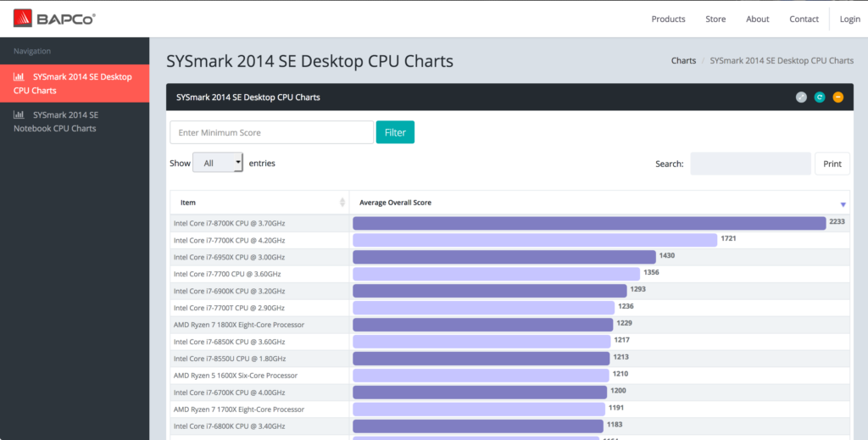This screenshot has width=868, height=440.
Task: Click the Notebook CPU Charts bar-chart icon
Action: tap(19, 115)
